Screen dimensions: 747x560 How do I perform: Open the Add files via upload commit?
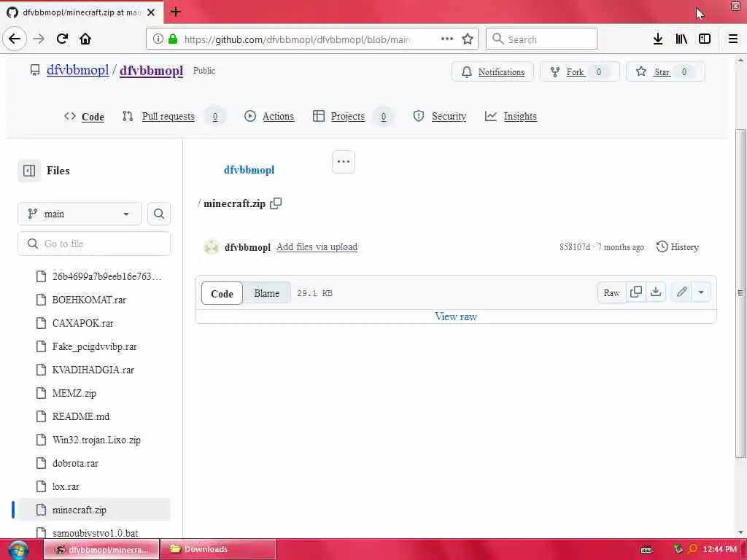tap(317, 246)
